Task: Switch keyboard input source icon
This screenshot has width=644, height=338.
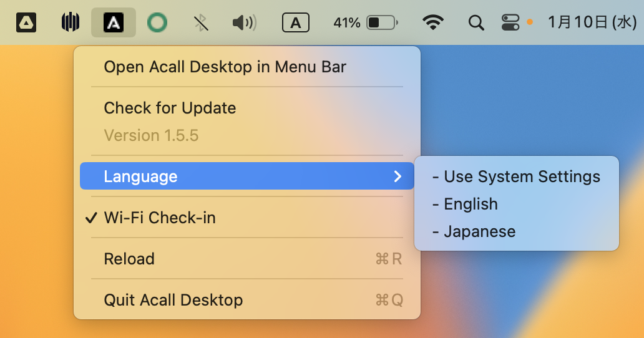Action: point(296,22)
